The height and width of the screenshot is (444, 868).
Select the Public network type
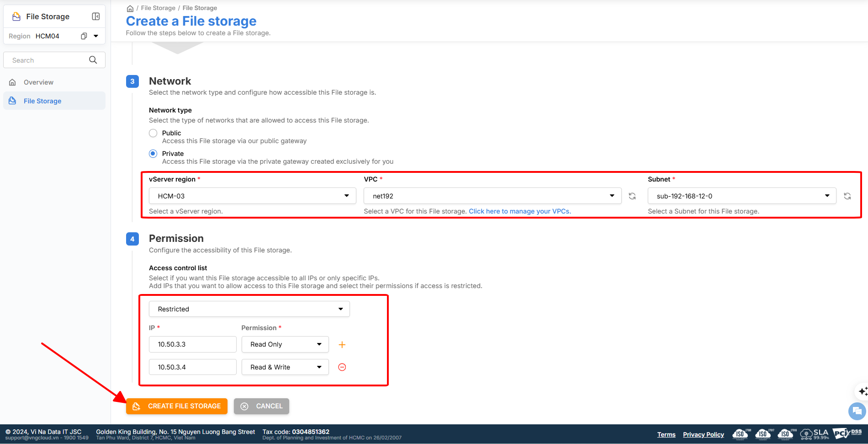coord(153,133)
